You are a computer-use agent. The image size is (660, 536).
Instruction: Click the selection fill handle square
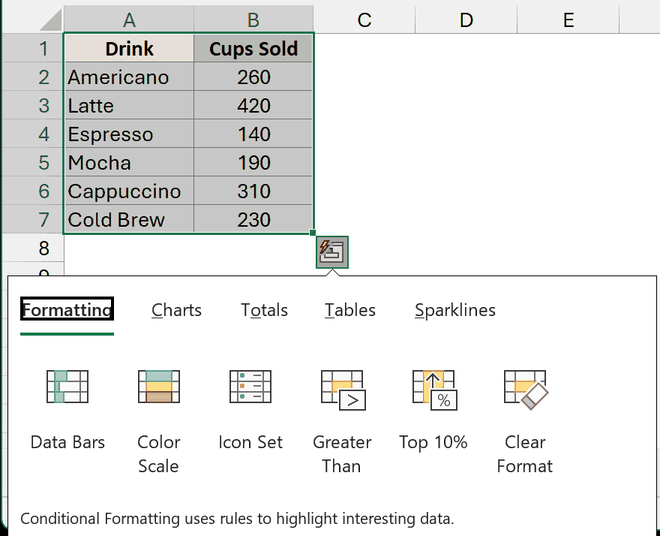(313, 233)
